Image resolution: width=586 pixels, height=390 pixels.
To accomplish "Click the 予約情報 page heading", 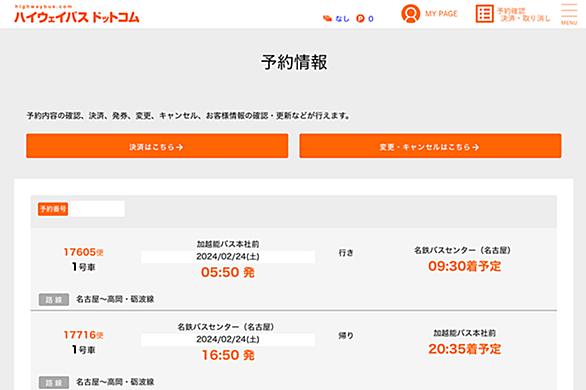I will [x=294, y=62].
